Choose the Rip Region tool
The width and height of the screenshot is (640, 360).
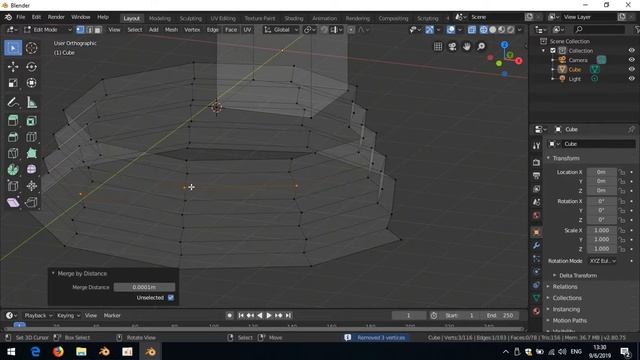pyautogui.click(x=31, y=202)
